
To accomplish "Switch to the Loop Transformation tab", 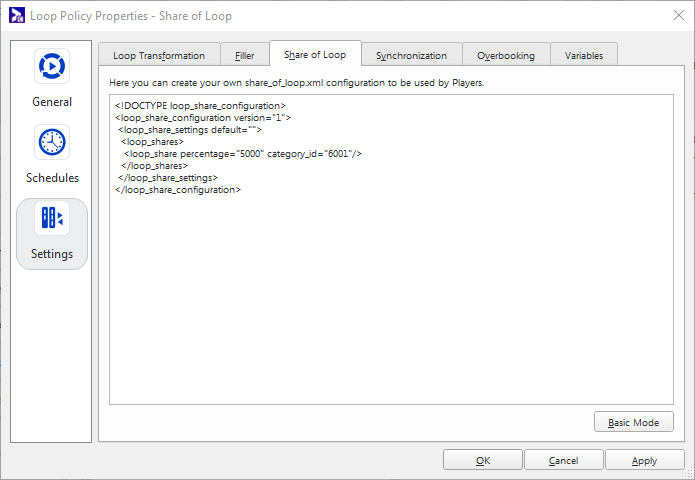I will coord(159,55).
